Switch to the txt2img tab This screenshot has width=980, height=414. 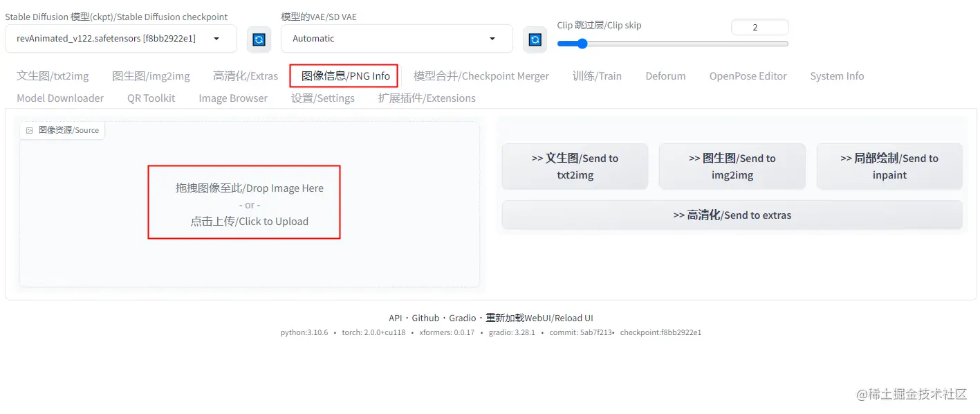coord(53,76)
